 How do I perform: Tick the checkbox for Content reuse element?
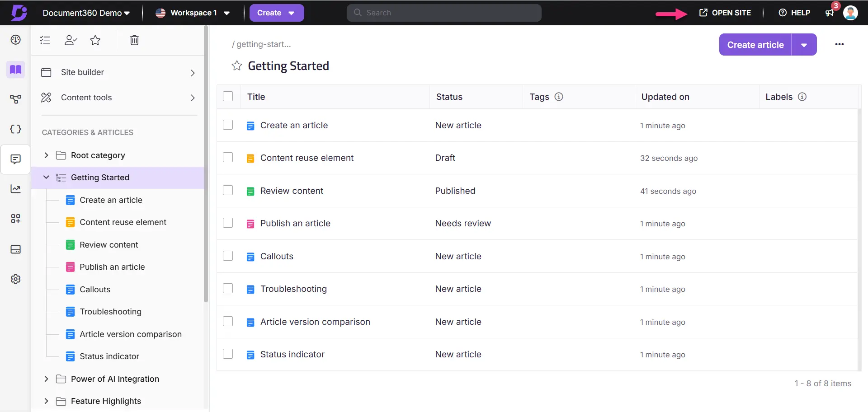[228, 157]
